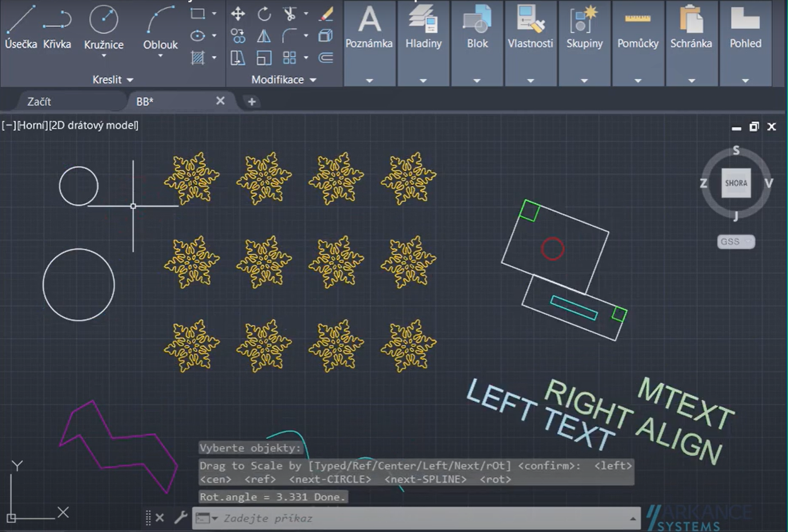The width and height of the screenshot is (788, 532).
Task: Expand the Array tool flyout arrow
Action: pyautogui.click(x=306, y=58)
